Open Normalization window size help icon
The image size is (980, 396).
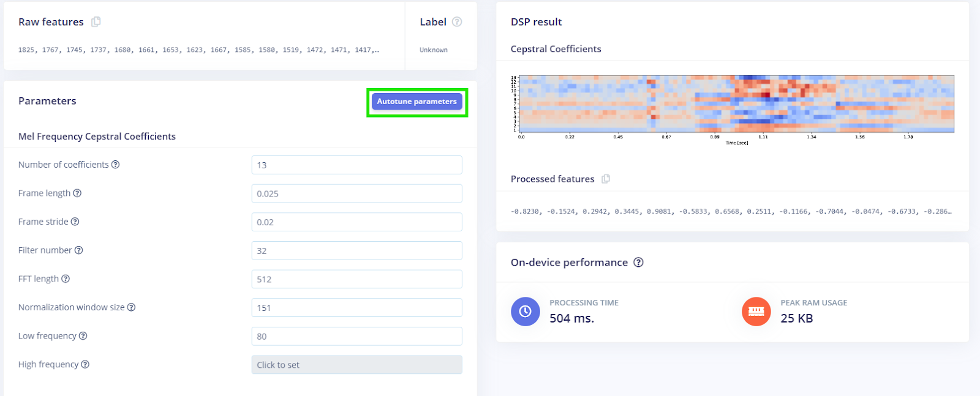tap(131, 307)
